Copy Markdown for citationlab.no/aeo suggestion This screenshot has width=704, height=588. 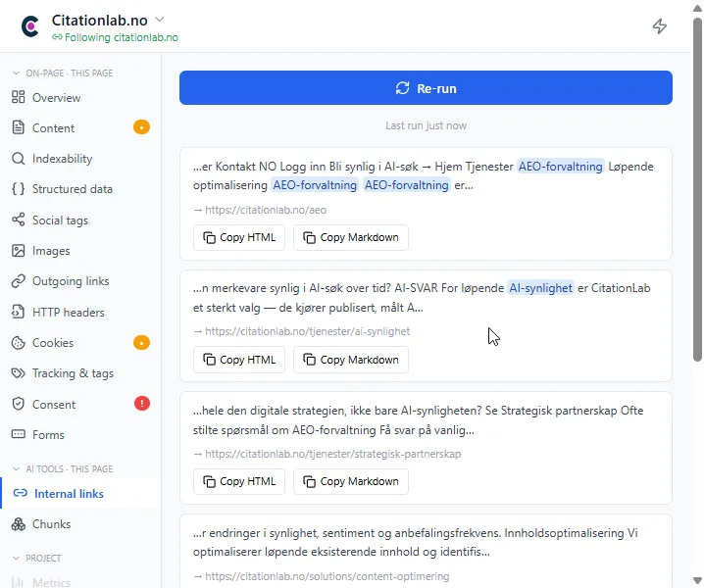click(x=351, y=237)
